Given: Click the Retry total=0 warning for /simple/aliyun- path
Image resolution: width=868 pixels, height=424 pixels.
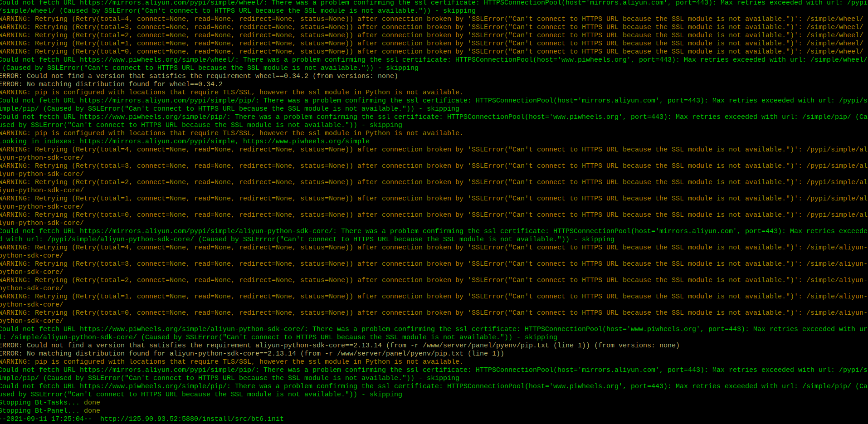Looking at the screenshot, I should tap(434, 317).
